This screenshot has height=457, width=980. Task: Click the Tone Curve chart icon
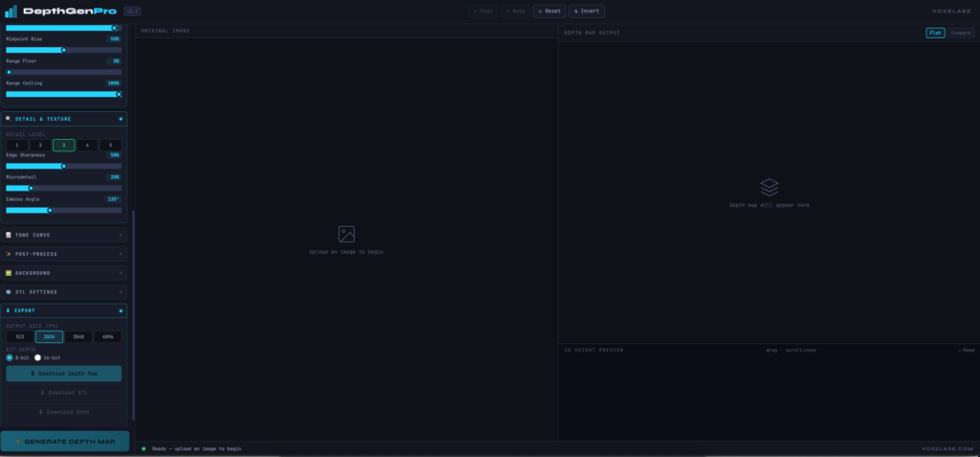(8, 235)
